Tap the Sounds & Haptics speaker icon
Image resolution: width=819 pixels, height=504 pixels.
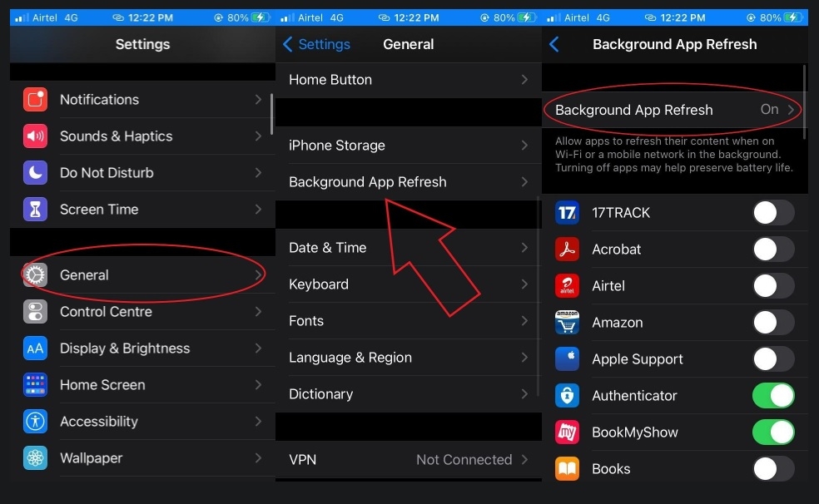tap(34, 136)
